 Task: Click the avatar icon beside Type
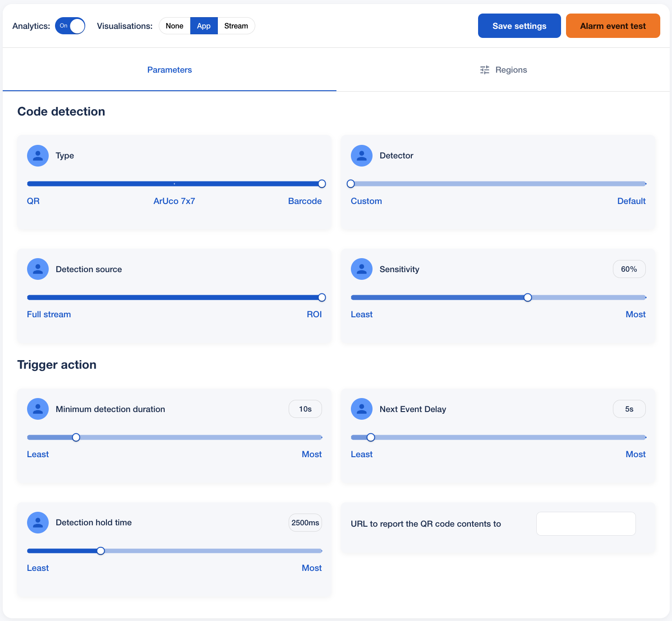click(x=38, y=156)
